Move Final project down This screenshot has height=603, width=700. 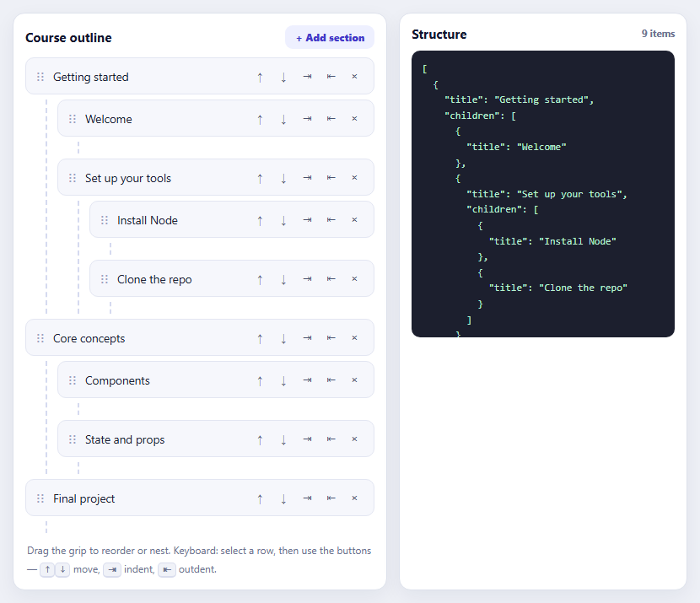pos(283,498)
